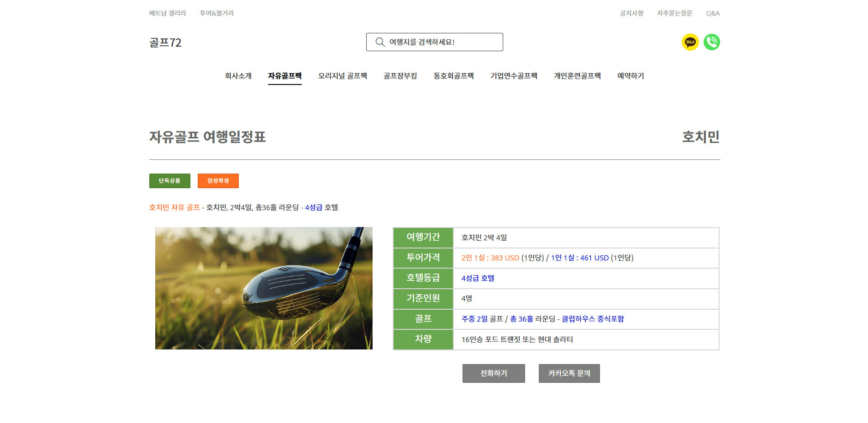This screenshot has height=423, width=868.
Task: Open the 개인훈련골프팩 page
Action: coord(577,76)
